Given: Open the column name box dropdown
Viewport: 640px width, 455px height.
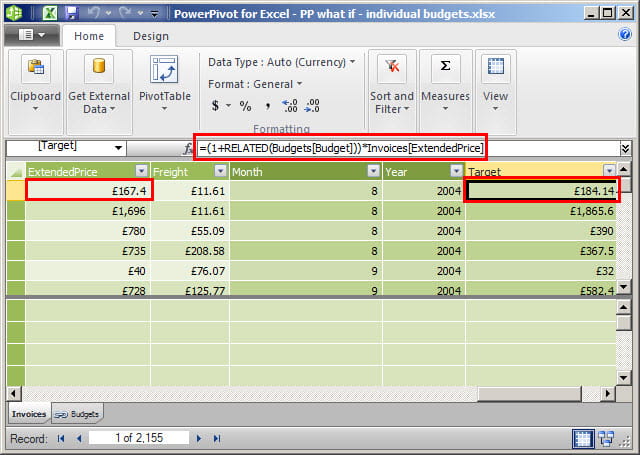Looking at the screenshot, I should point(118,148).
